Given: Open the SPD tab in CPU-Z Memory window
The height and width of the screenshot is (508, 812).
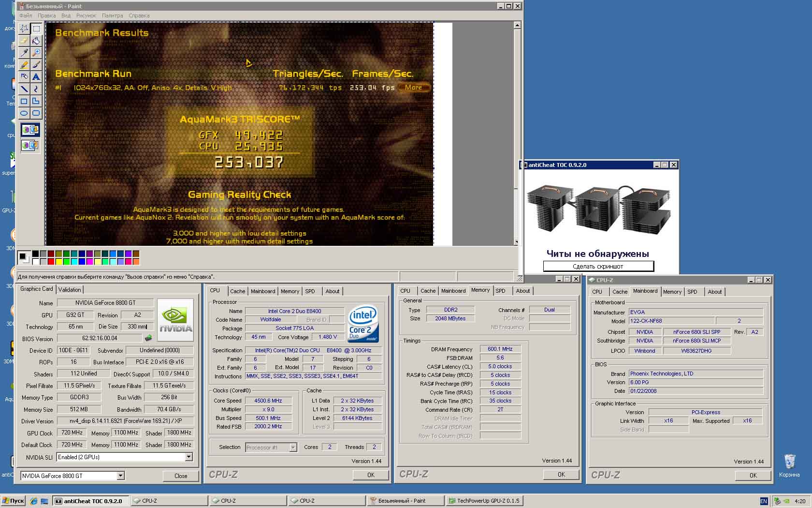Looking at the screenshot, I should (x=501, y=291).
